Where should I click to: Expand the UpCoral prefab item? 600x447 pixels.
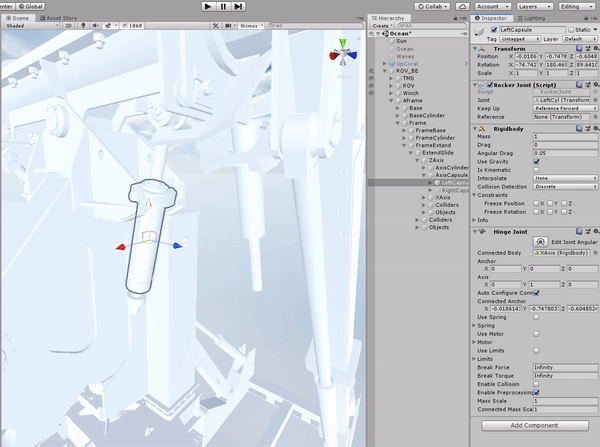click(x=385, y=64)
